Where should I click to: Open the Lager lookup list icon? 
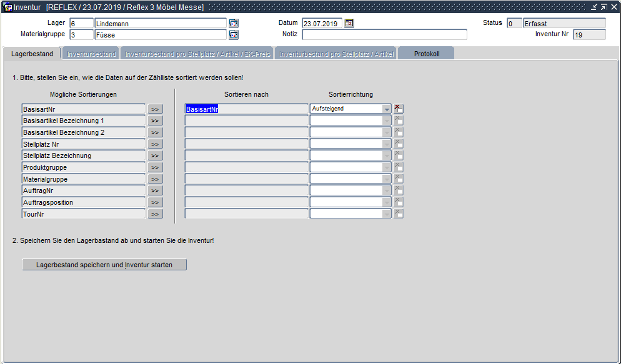point(234,23)
